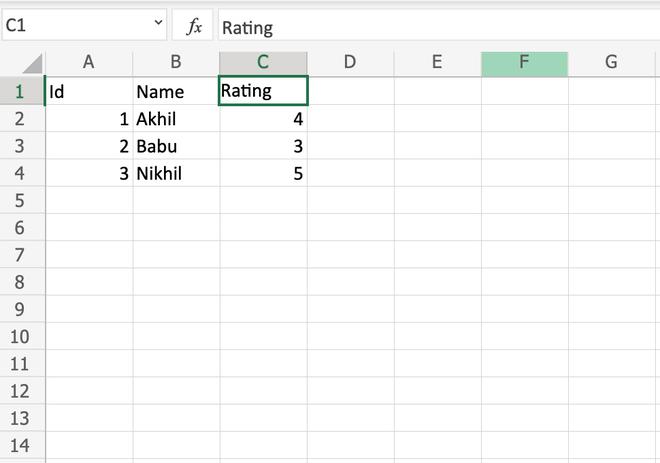This screenshot has height=463, width=660.
Task: Select the highlighted column F header
Action: [x=524, y=63]
